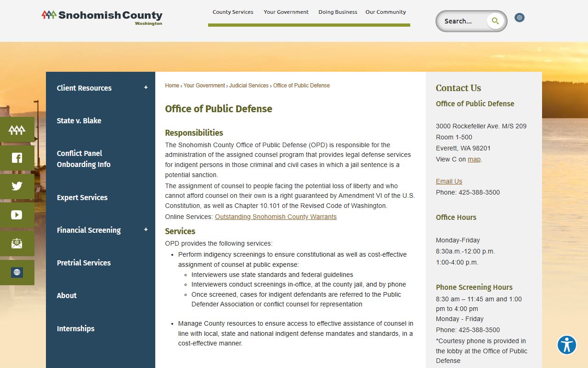This screenshot has height=368, width=588.
Task: Open the Our Community menu
Action: click(x=386, y=12)
